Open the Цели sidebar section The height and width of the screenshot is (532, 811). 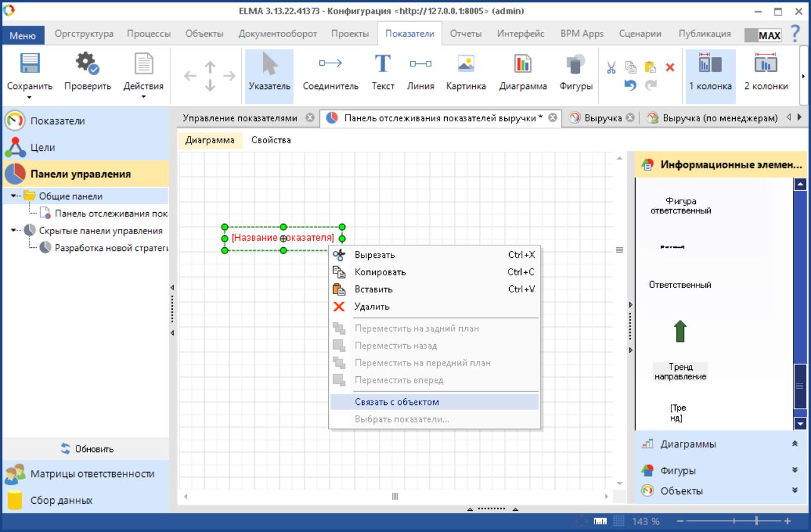click(85, 148)
